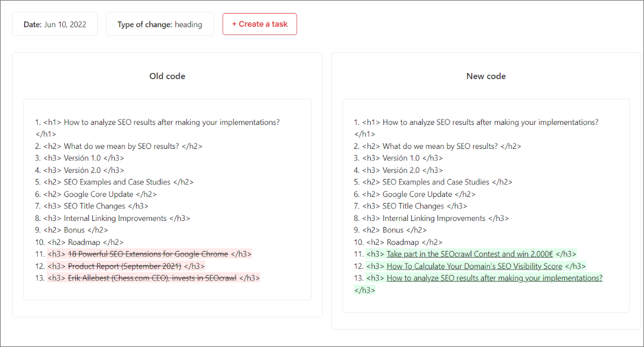
Task: Click the "Old code" panel title
Action: coord(167,76)
